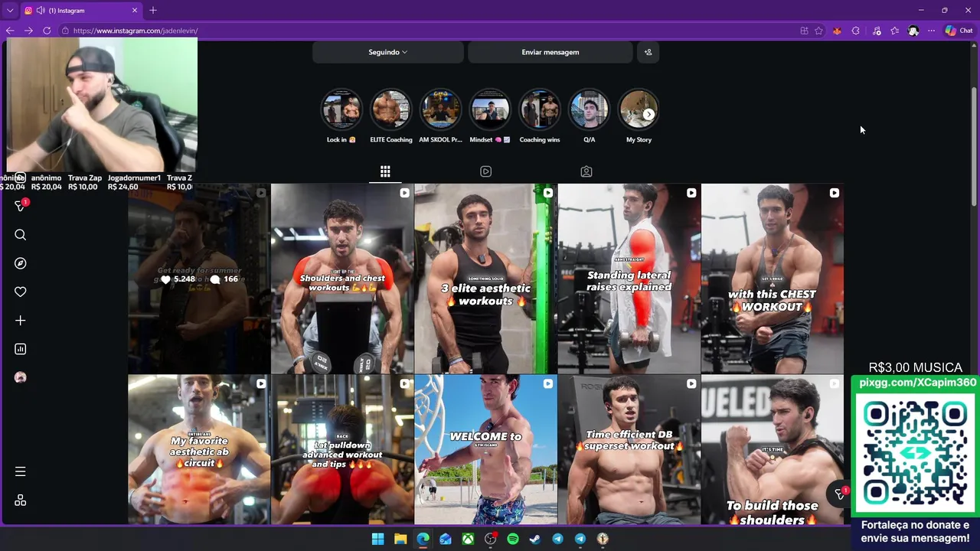This screenshot has height=551, width=980.
Task: Open the hamburger More menu in sidebar
Action: (21, 471)
